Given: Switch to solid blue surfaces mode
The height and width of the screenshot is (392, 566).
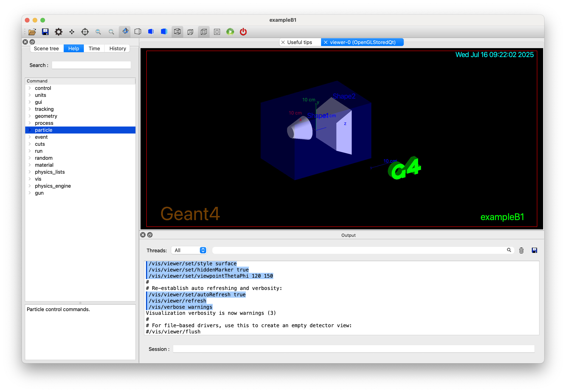Looking at the screenshot, I should pos(164,32).
